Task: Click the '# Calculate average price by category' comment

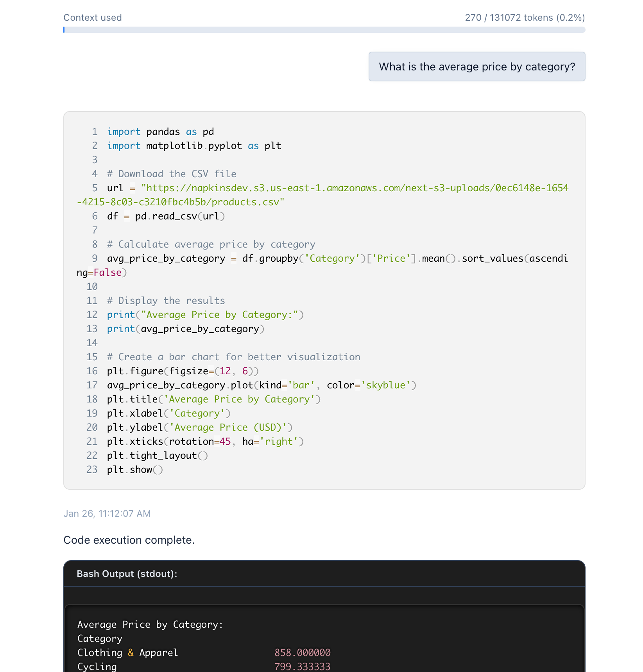Action: click(211, 244)
